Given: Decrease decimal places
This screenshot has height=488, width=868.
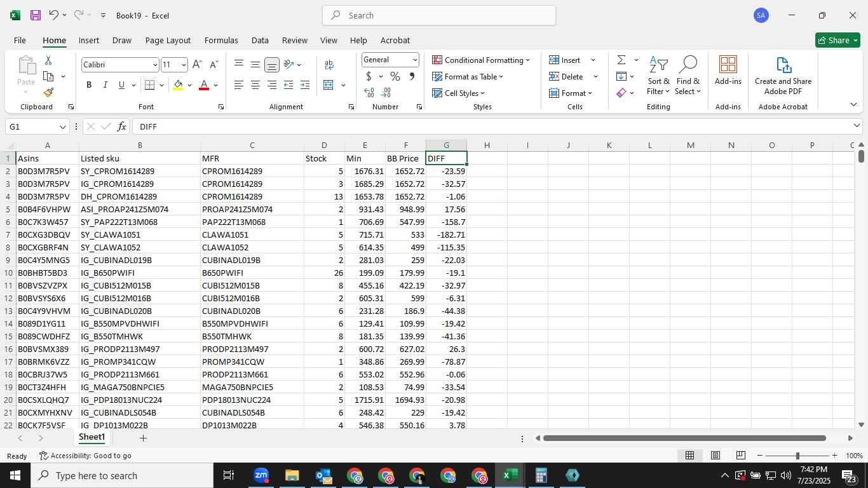Looking at the screenshot, I should (x=386, y=93).
